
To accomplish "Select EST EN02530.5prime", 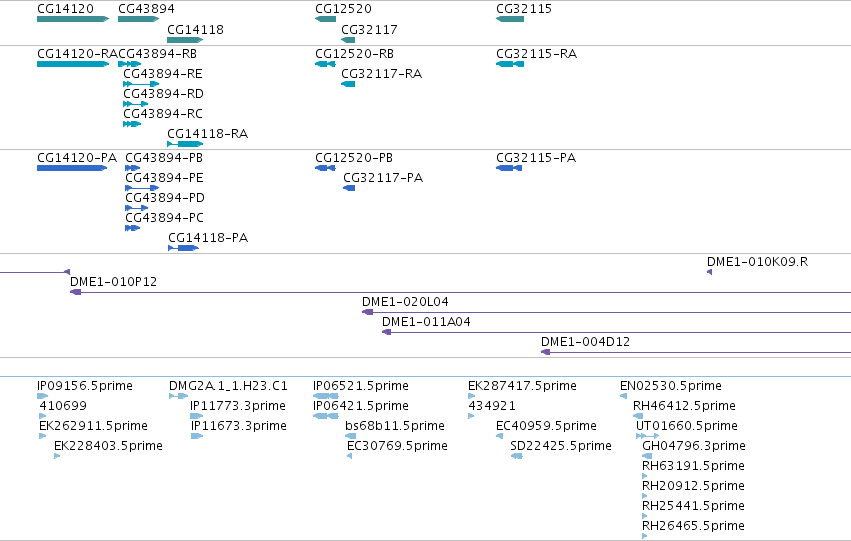I will [x=623, y=396].
